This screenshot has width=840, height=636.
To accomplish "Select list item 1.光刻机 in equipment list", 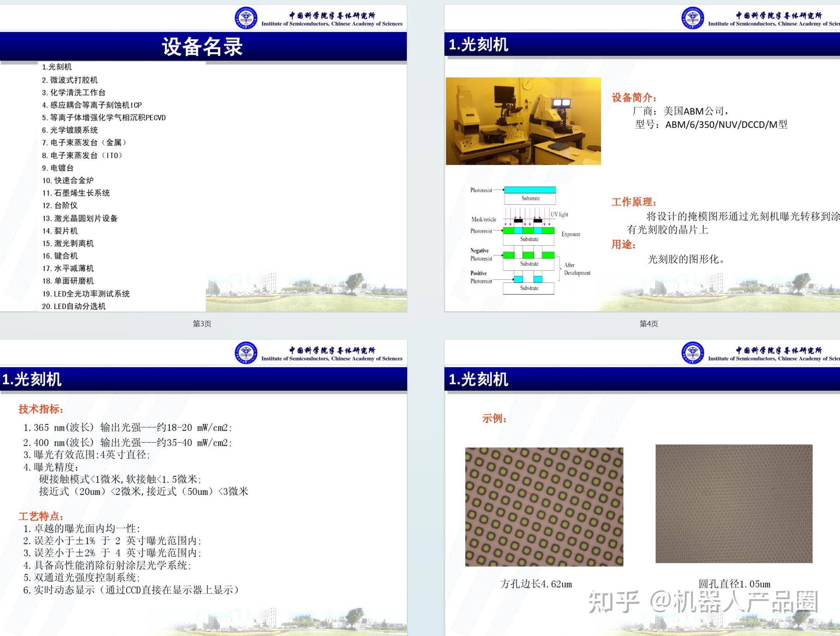I will [57, 67].
